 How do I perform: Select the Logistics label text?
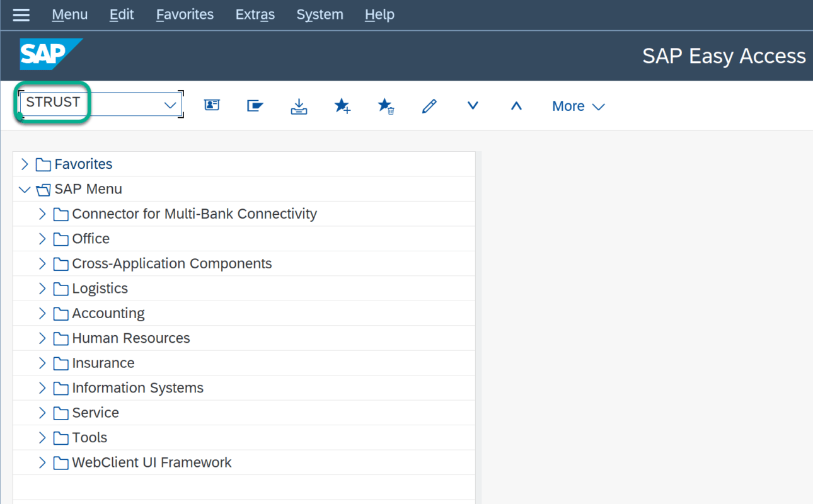coord(100,289)
